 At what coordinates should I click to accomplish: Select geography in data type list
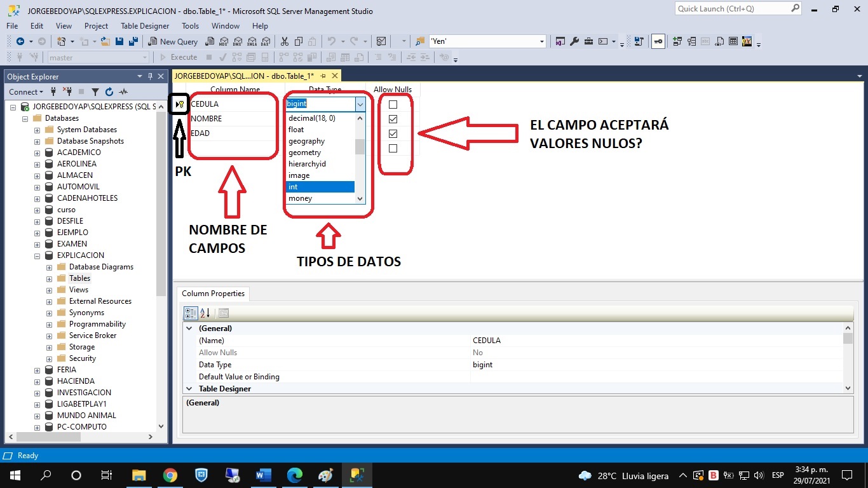pos(320,141)
